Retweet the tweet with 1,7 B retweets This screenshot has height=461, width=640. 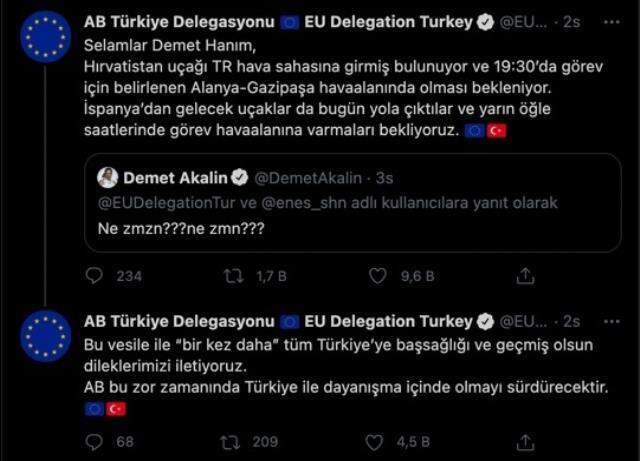click(232, 276)
